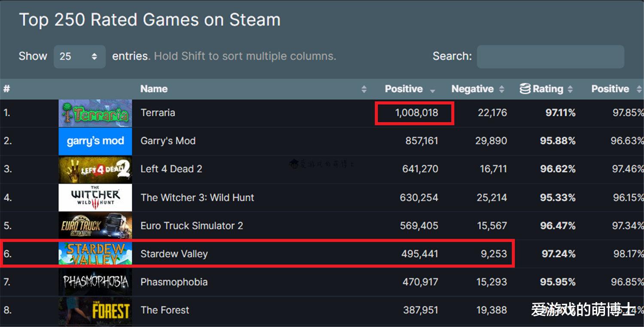Screen dimensions: 644x327
Task: Click the Terraria logo thumbnail
Action: click(x=95, y=113)
